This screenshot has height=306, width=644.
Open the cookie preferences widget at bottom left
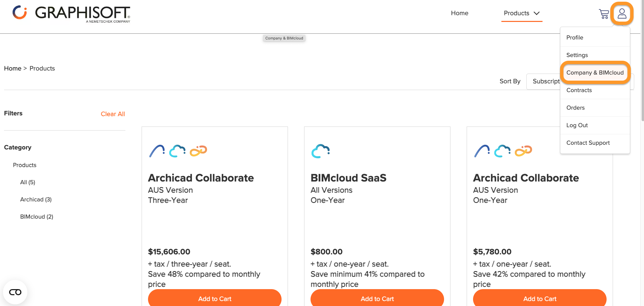pos(15,292)
